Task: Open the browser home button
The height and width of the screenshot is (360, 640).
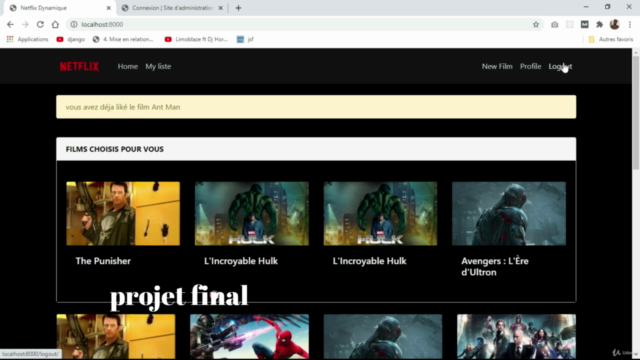Action: click(55, 24)
